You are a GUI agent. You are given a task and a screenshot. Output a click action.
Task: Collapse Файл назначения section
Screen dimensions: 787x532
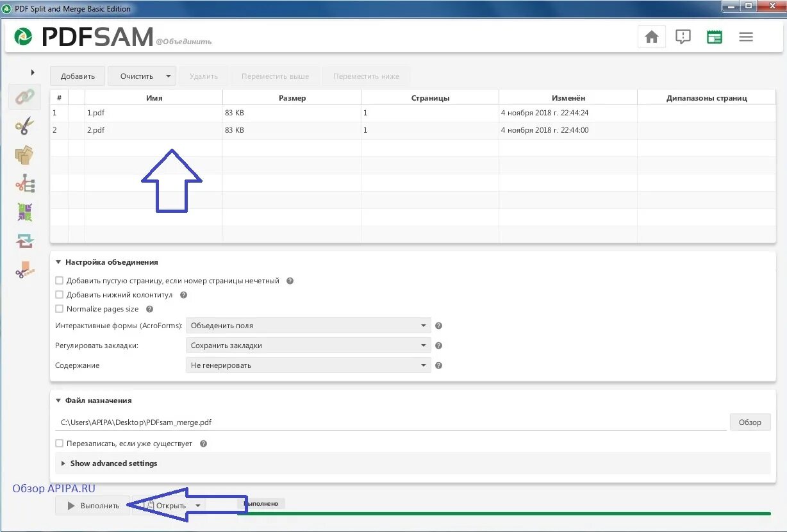pyautogui.click(x=58, y=401)
